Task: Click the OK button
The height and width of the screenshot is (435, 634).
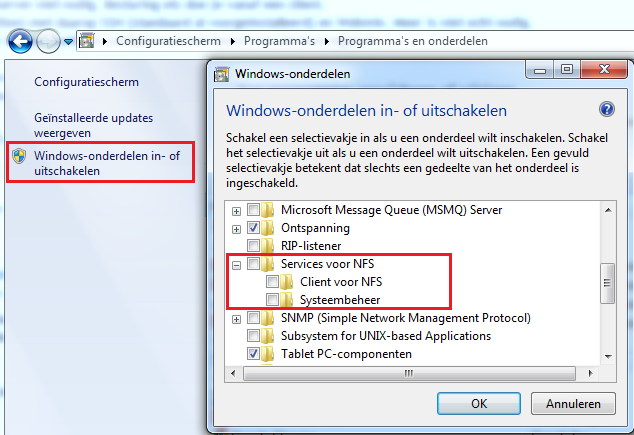Action: pyautogui.click(x=479, y=403)
